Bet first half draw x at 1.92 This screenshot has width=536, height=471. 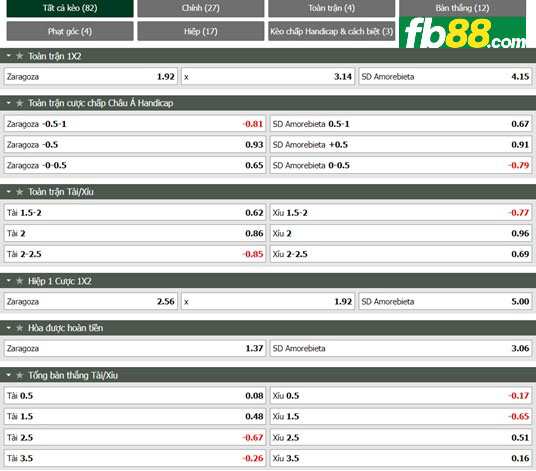pos(268,301)
